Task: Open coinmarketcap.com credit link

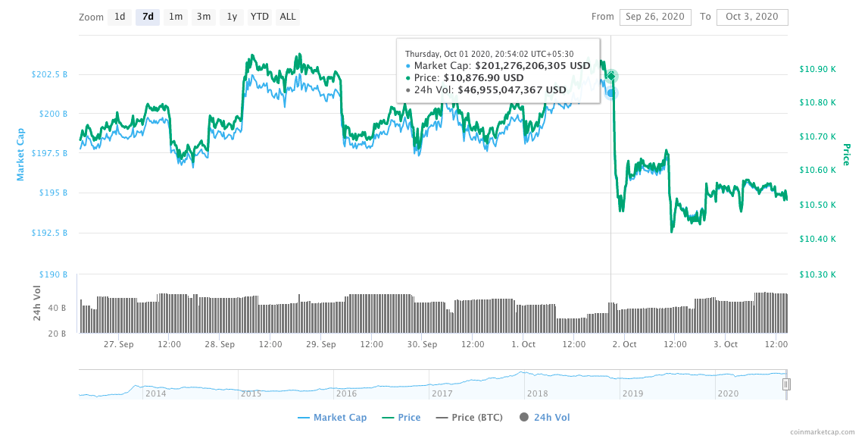Action: tap(823, 431)
